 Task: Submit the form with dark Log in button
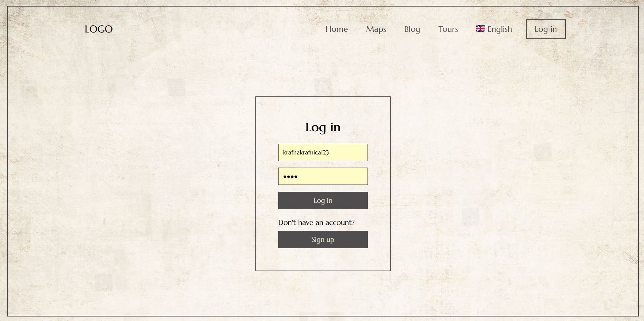coord(323,200)
